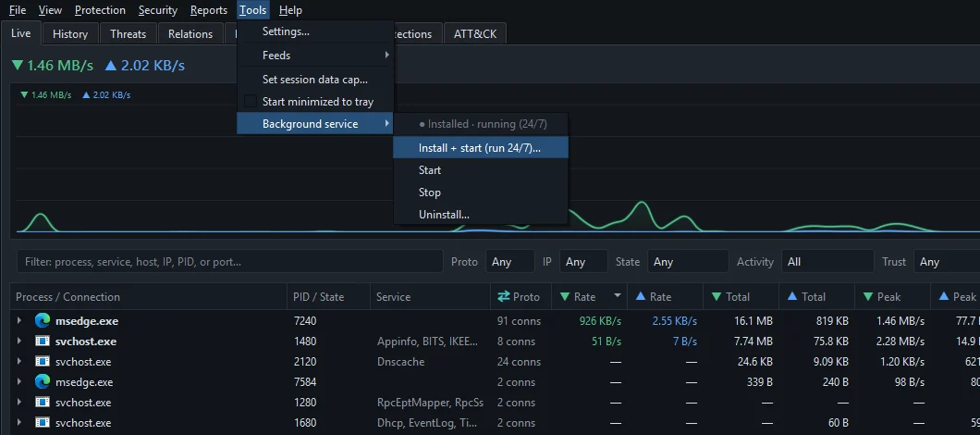Click the Background service menu item

pyautogui.click(x=315, y=124)
